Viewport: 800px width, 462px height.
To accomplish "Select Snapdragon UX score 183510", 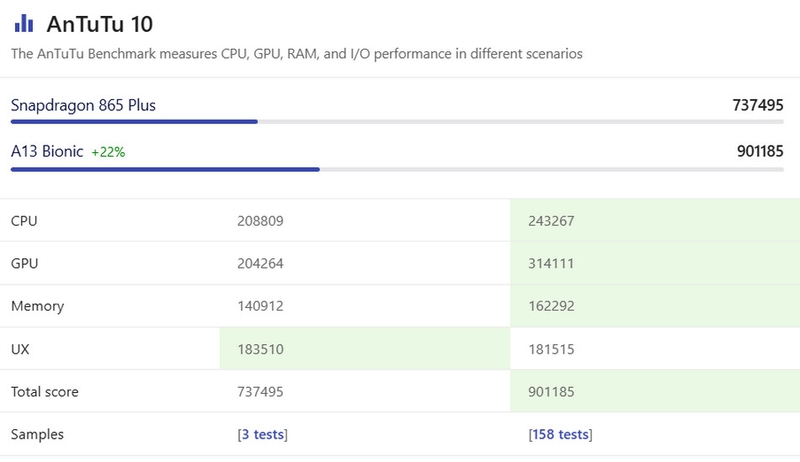I will click(260, 349).
